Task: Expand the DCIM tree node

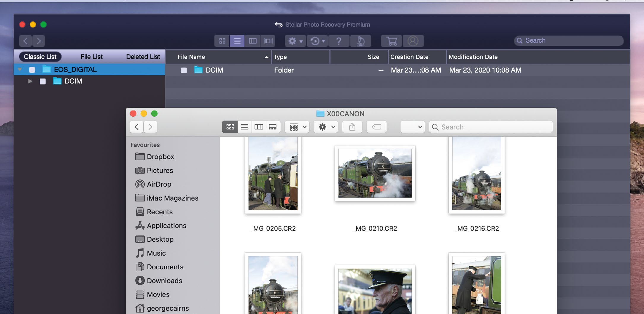Action: [x=30, y=81]
